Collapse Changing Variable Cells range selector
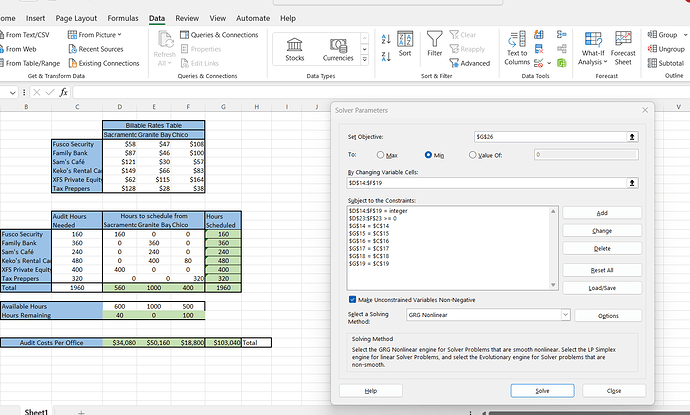Image resolution: width=690 pixels, height=415 pixels. point(632,183)
